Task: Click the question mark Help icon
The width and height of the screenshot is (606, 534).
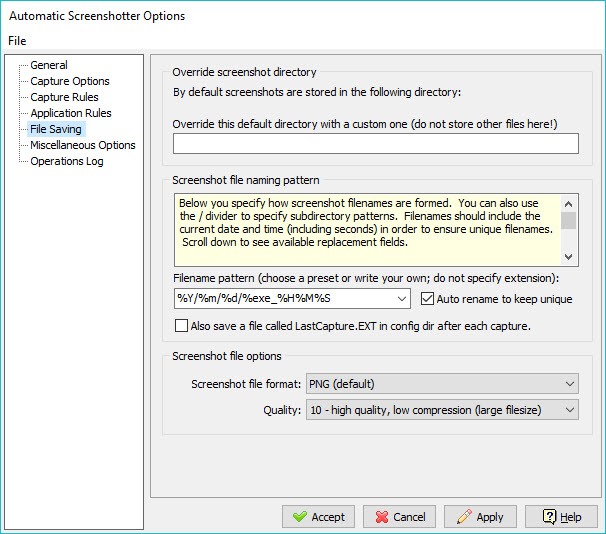Action: [x=549, y=517]
